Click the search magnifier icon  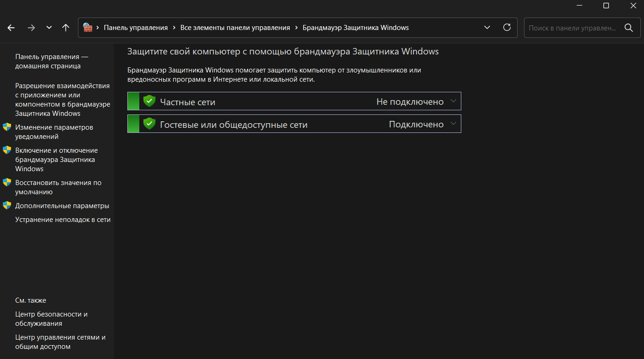click(x=629, y=28)
